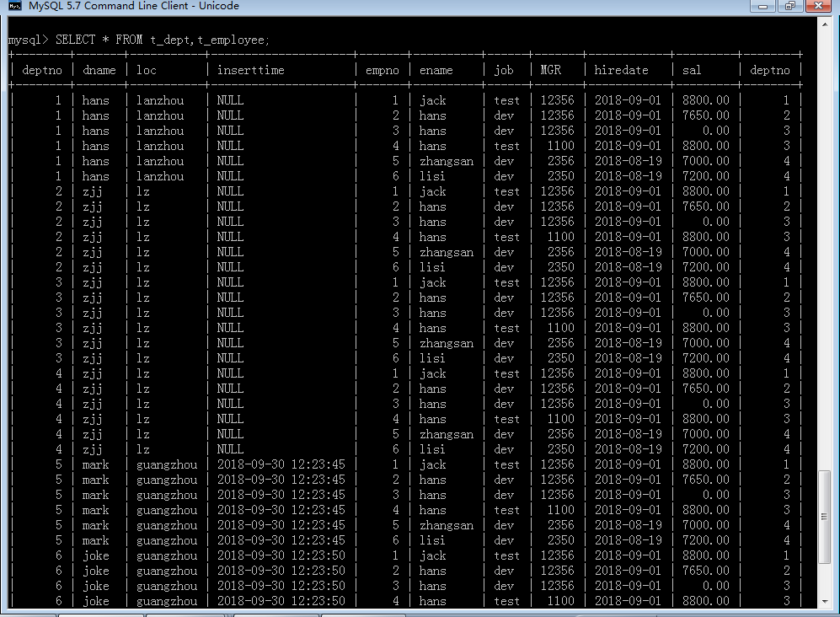Click the jack name in the first row

coord(433,100)
